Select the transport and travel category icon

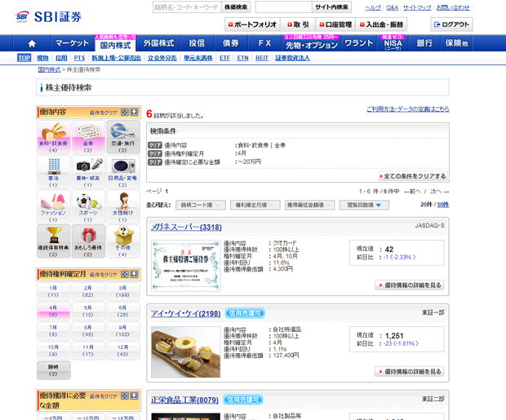click(x=123, y=137)
